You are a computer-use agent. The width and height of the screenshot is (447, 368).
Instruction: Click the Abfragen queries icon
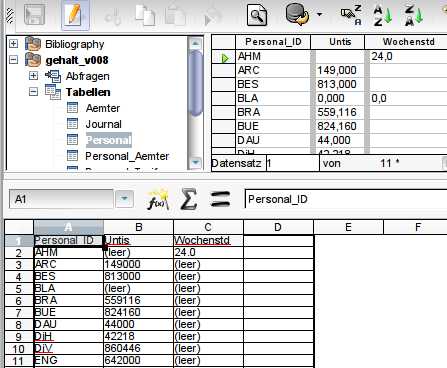pyautogui.click(x=53, y=76)
